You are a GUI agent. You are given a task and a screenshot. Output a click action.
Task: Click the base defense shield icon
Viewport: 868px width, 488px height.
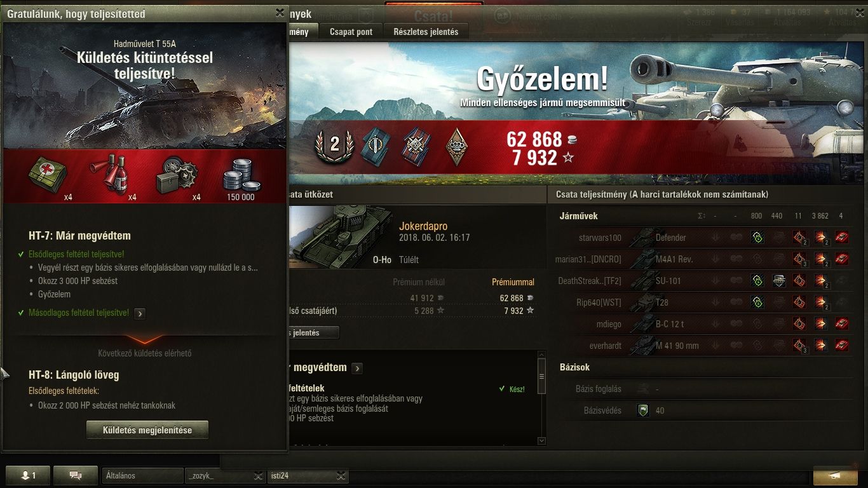pos(643,410)
